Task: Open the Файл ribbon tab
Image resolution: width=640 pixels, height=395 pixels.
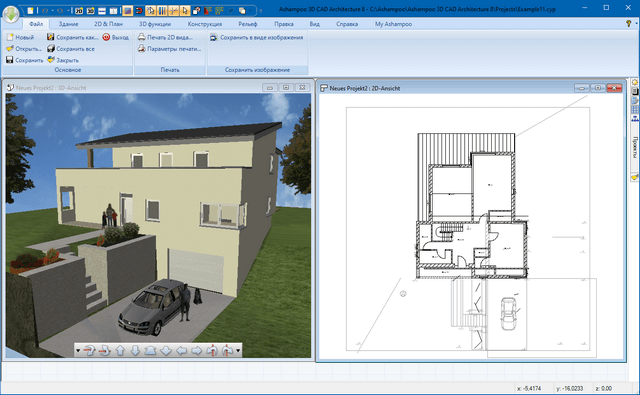Action: pyautogui.click(x=36, y=24)
